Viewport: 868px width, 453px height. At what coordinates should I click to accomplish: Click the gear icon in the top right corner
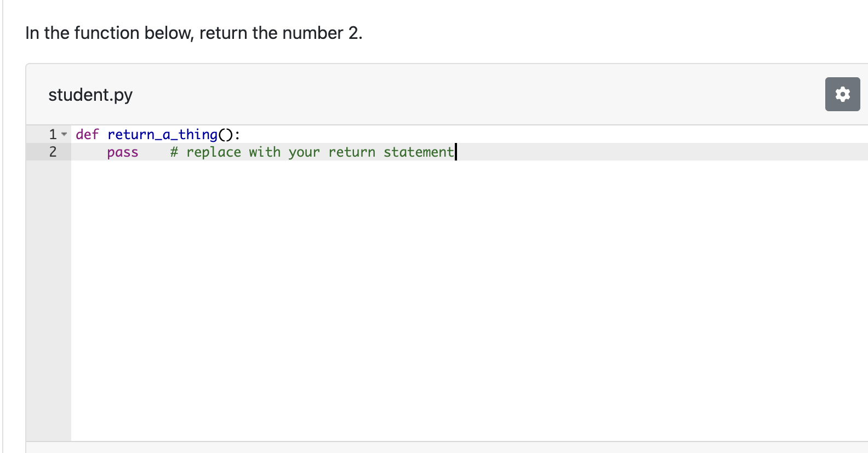[842, 94]
